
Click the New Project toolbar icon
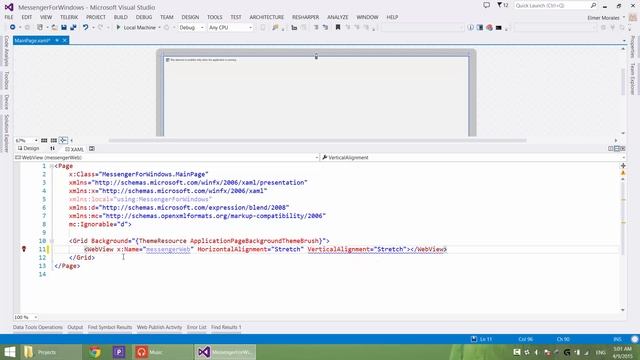[x=40, y=27]
